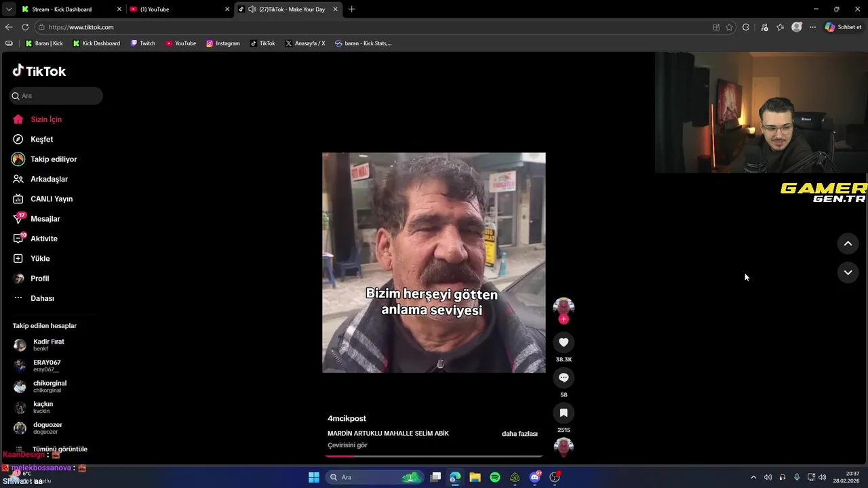Open browser extensions puzzle icon
Screen dimensions: 868x488
[746, 27]
